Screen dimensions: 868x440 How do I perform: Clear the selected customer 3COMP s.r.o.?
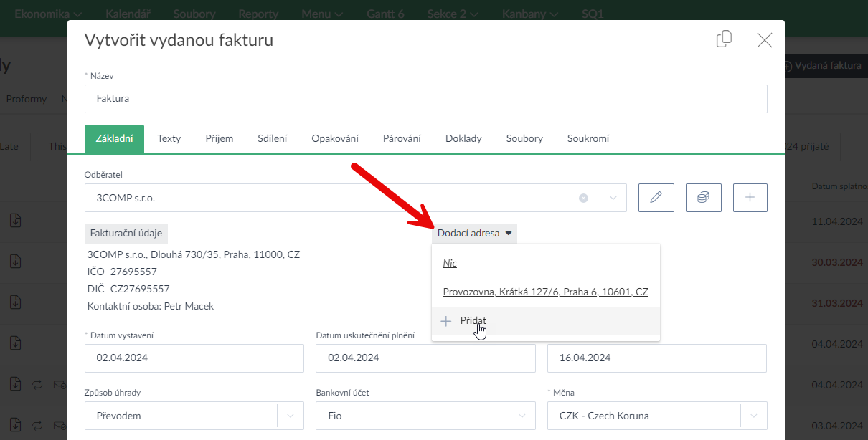pyautogui.click(x=583, y=199)
